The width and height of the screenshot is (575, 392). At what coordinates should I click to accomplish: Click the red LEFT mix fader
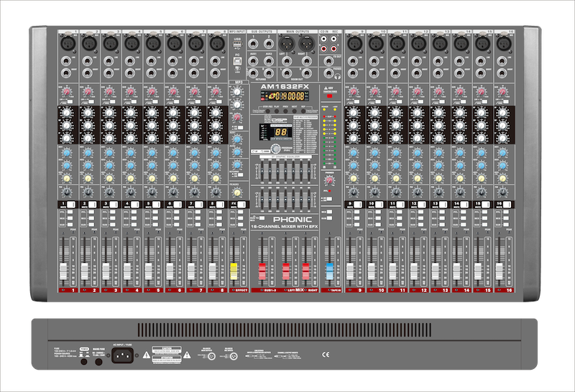pos(285,271)
